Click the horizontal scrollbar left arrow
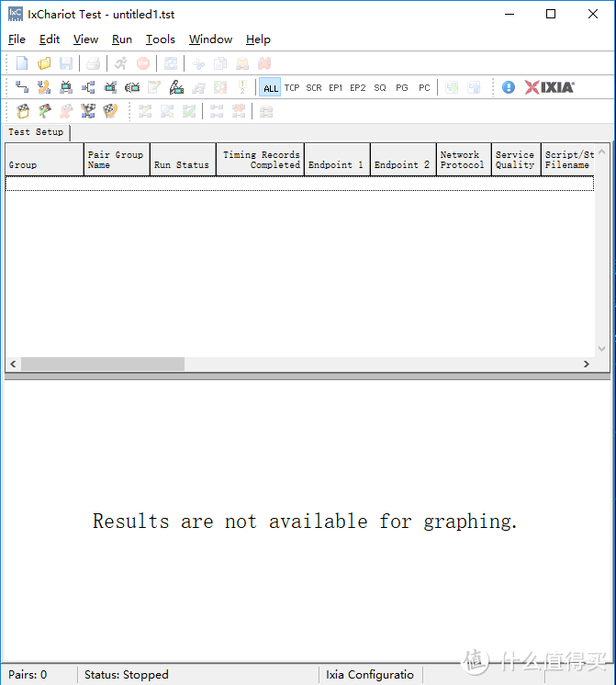Viewport: 616px width, 685px height. [x=13, y=364]
